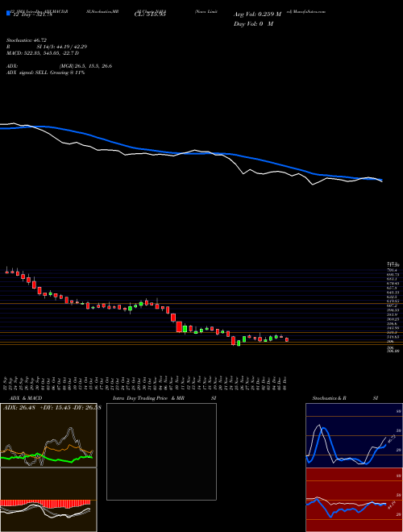
Task: Click the last red candlestick on the chart
Action: tap(287, 339)
